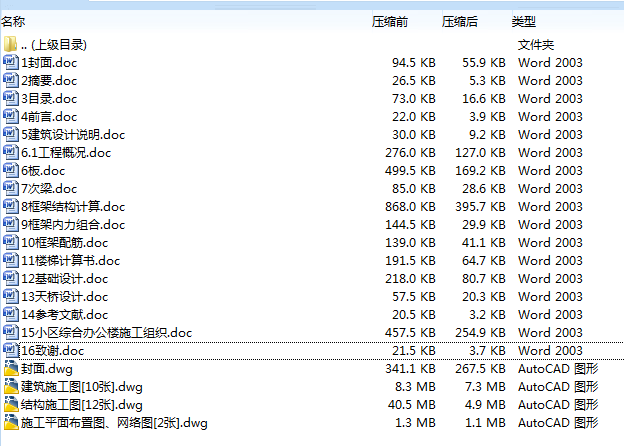624x446 pixels.
Task: Click the 文件夹 type cell
Action: click(536, 45)
